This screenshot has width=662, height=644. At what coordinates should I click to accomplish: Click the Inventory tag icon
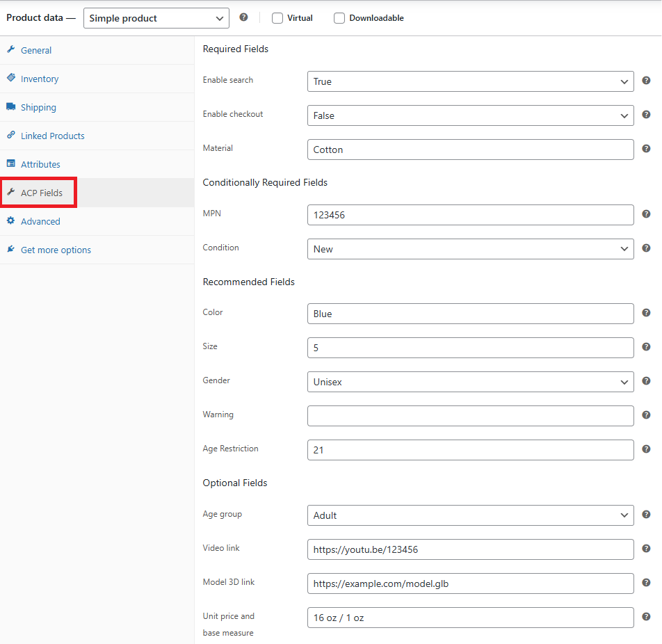[x=10, y=78]
